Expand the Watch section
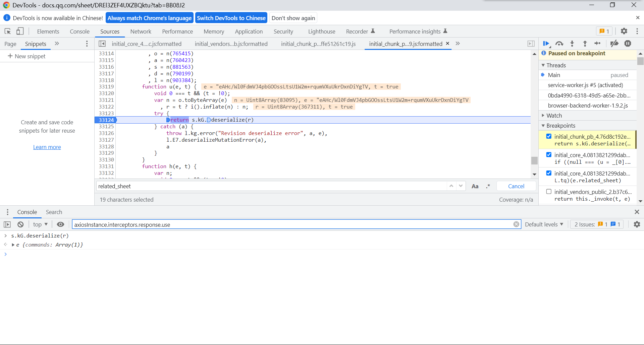Image resolution: width=644 pixels, height=345 pixels. pyautogui.click(x=554, y=116)
